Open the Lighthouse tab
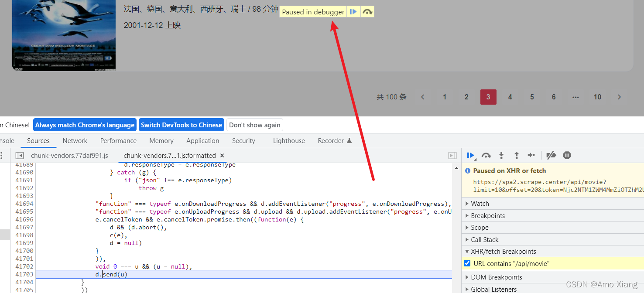 point(289,141)
